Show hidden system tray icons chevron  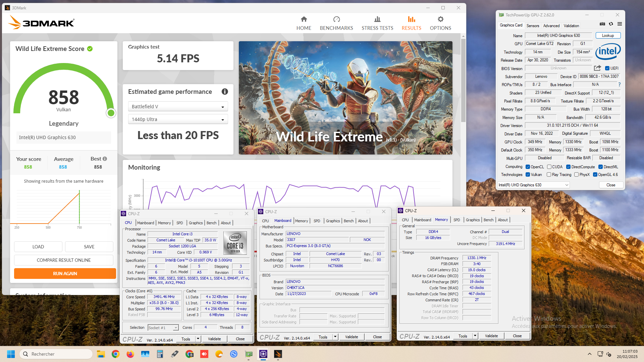tap(589, 354)
